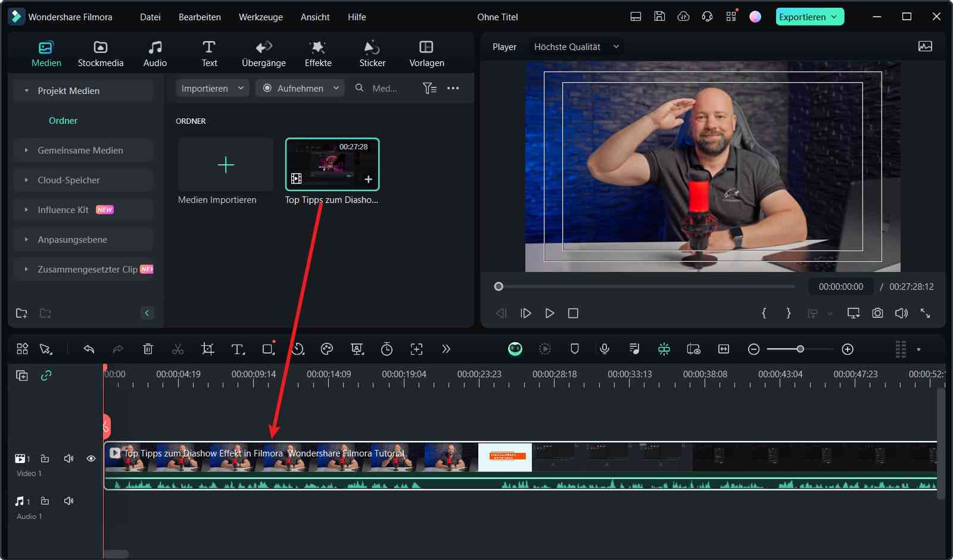Screen dimensions: 953x560
Task: Open the Übergänge transitions tab
Action: pos(264,54)
